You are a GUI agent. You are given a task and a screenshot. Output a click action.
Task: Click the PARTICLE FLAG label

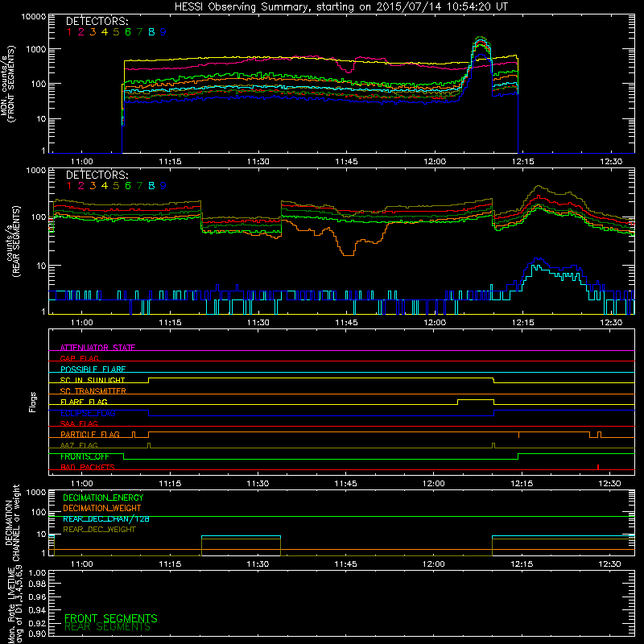point(90,435)
